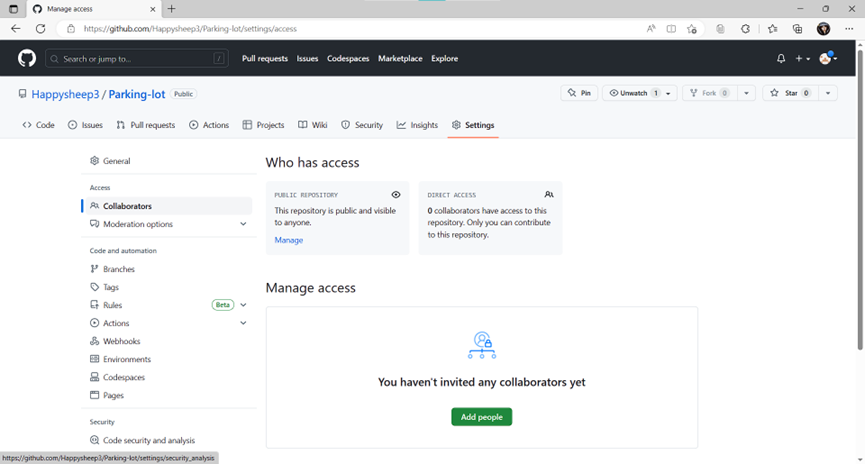Select the Settings tab
The height and width of the screenshot is (464, 865).
[x=473, y=125]
